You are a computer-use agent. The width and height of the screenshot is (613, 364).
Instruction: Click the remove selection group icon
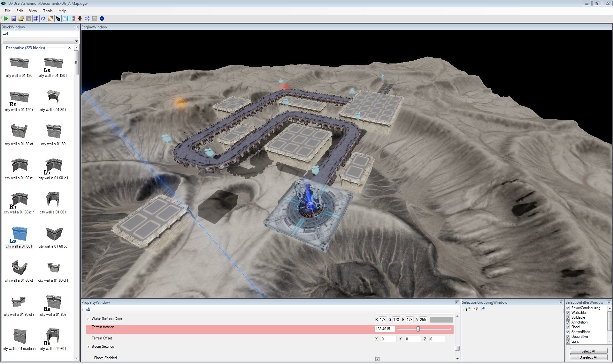[476, 309]
